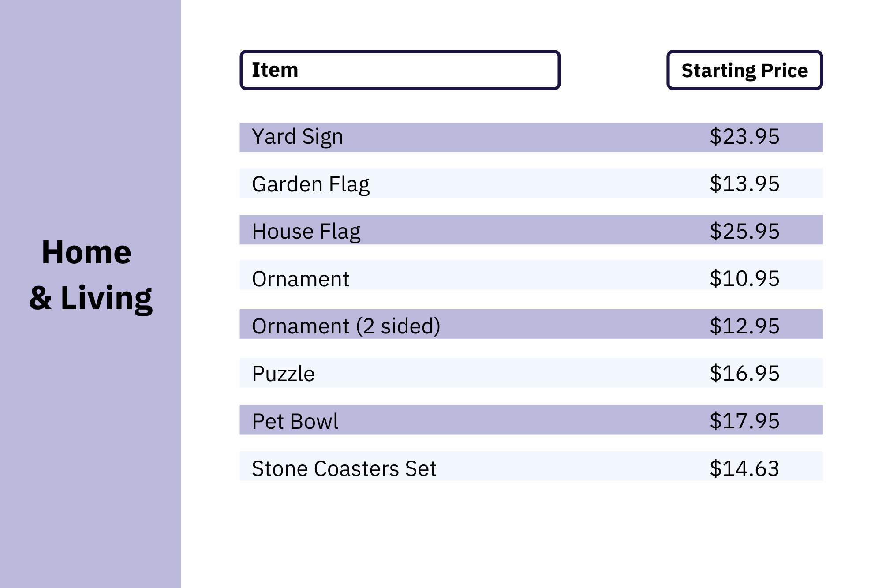
Task: Click the Garden Flag item label
Action: pos(310,184)
